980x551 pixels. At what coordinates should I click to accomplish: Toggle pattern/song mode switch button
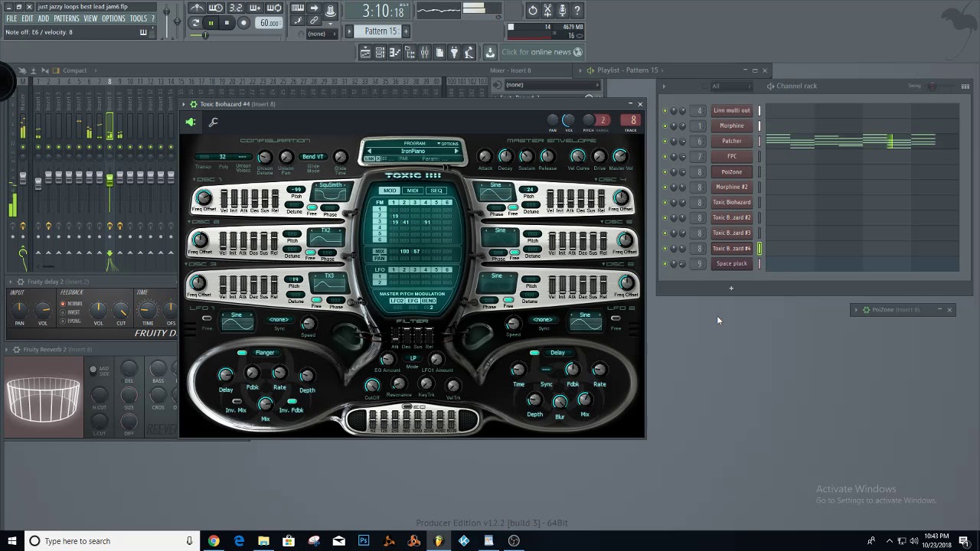point(195,23)
